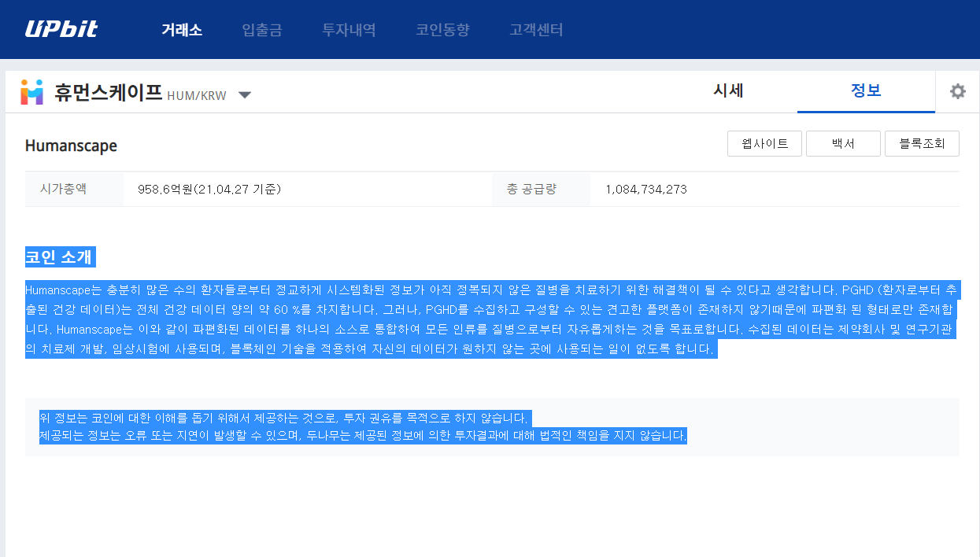
Task: Click the Humanscape coin logo icon
Action: click(x=32, y=92)
